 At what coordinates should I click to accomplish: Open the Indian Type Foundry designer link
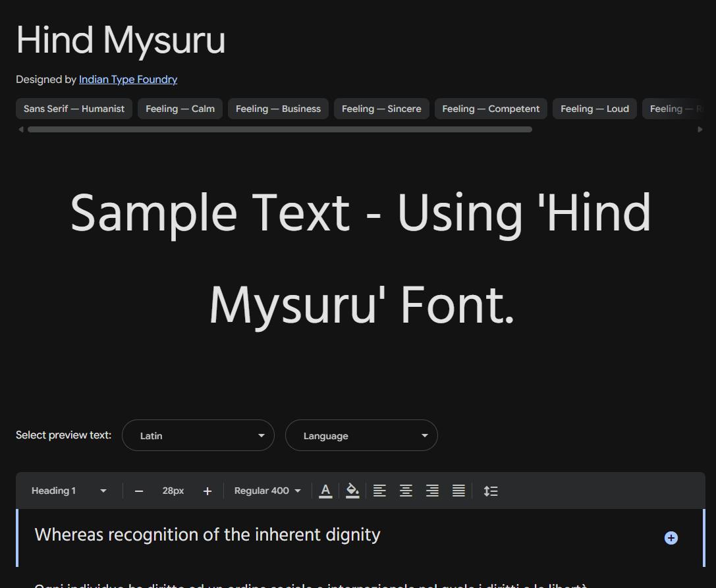128,80
